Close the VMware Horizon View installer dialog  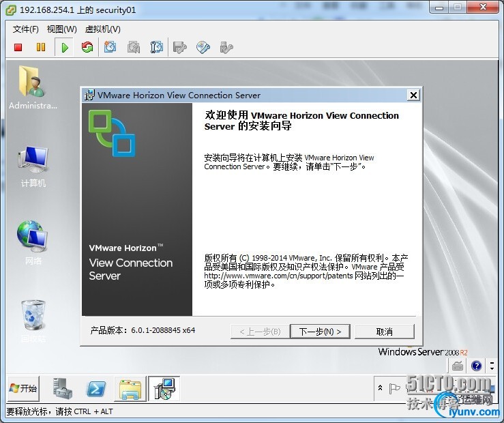point(413,95)
